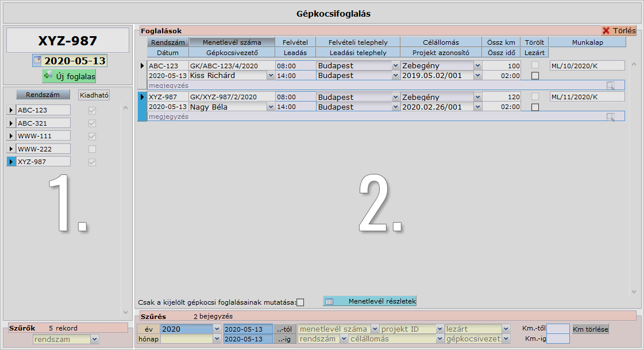Click the row arrow beside ABC-321 vehicle
644x350 pixels.
[11, 123]
